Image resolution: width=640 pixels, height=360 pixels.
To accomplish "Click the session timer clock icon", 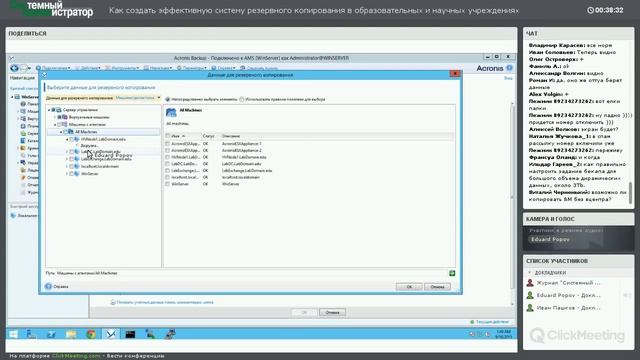I will [590, 10].
